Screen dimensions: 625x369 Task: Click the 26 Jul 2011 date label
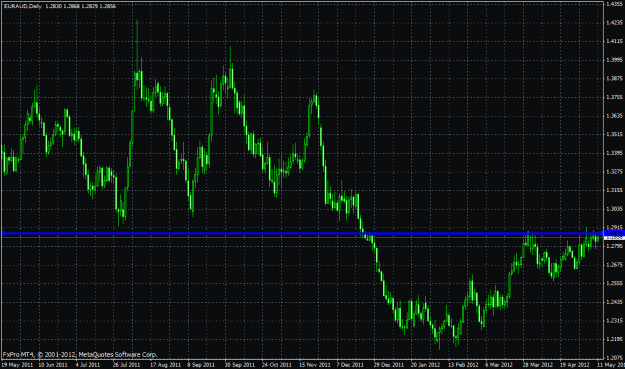click(126, 365)
